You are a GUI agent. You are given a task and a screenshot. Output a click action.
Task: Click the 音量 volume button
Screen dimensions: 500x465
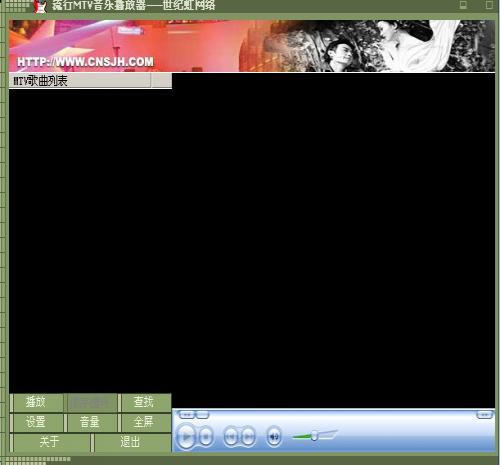90,422
